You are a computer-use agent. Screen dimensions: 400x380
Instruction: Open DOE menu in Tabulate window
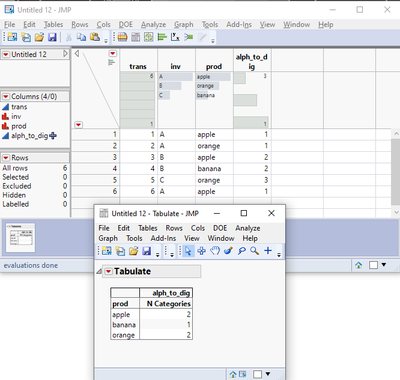click(220, 228)
